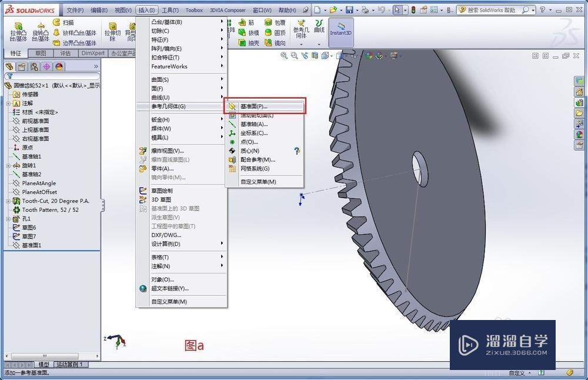Expand the Tooth-Cut, 20 Degree P.A. node
588x380 pixels.
click(x=8, y=201)
